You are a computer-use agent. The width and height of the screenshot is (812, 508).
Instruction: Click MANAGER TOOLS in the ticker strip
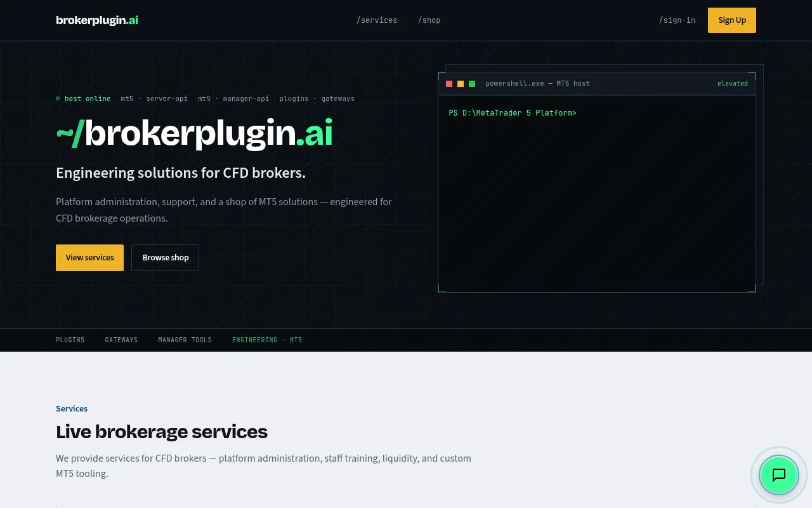click(x=185, y=340)
